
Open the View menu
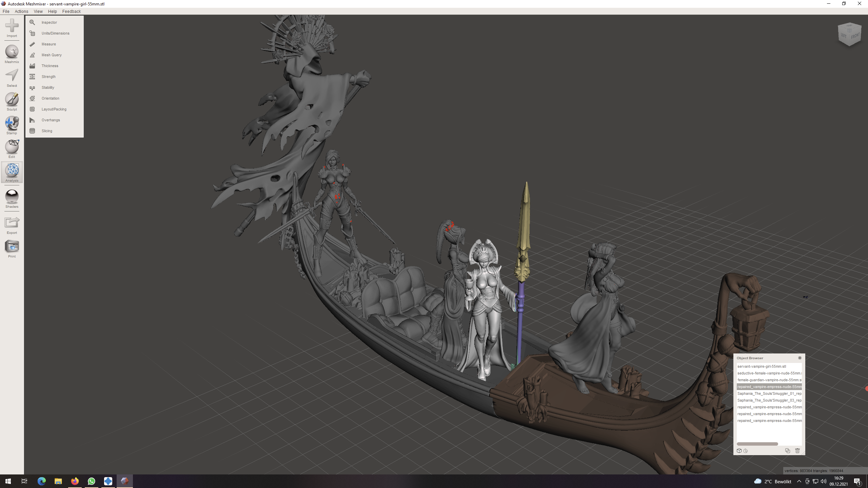click(x=38, y=11)
